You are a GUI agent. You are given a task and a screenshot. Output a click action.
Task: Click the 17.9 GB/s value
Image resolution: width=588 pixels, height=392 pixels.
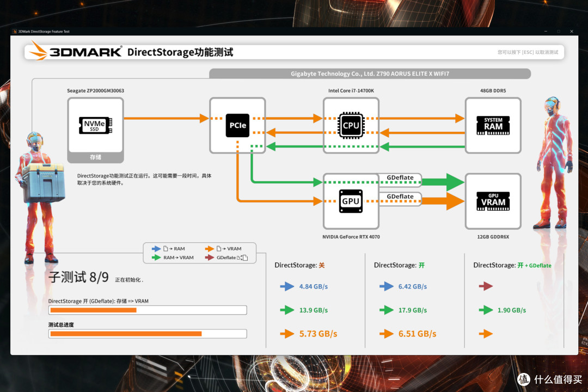[413, 310]
